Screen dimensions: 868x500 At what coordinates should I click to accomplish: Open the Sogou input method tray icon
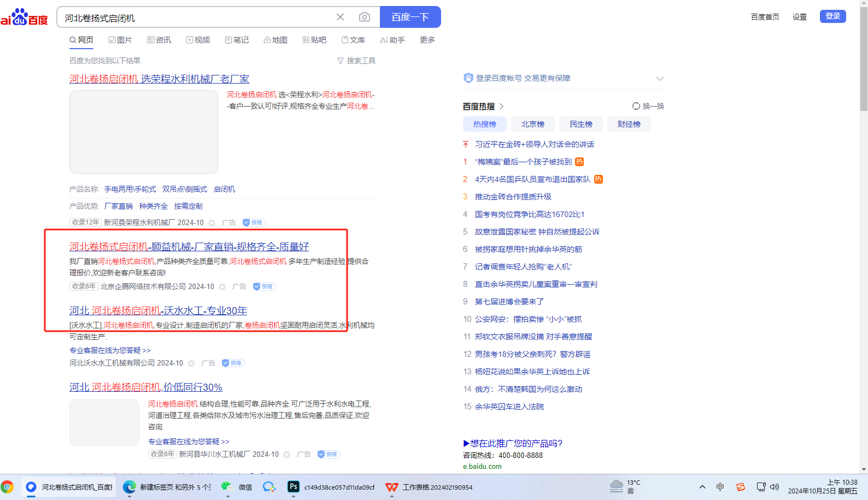740,487
